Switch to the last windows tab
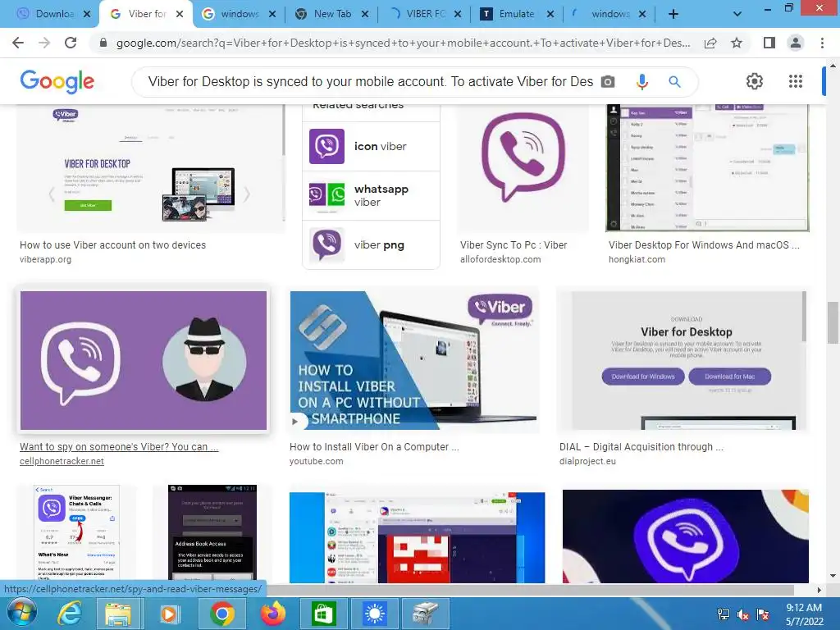Image resolution: width=840 pixels, height=630 pixels. [x=608, y=14]
